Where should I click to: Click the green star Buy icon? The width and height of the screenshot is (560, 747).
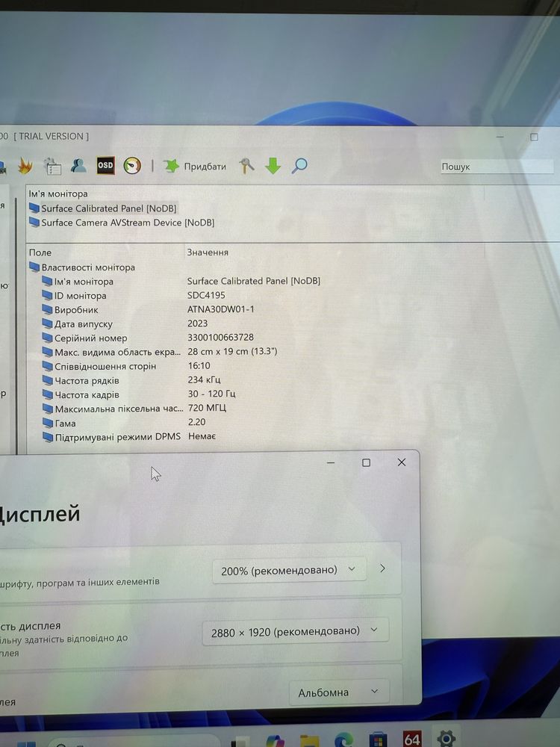pyautogui.click(x=171, y=166)
